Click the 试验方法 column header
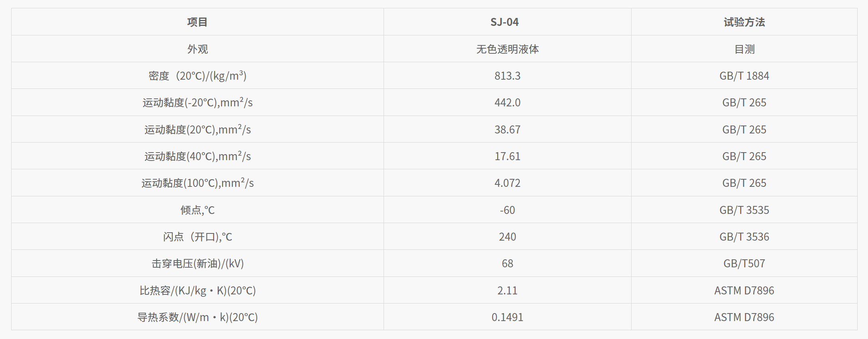This screenshot has width=868, height=339. tap(744, 22)
